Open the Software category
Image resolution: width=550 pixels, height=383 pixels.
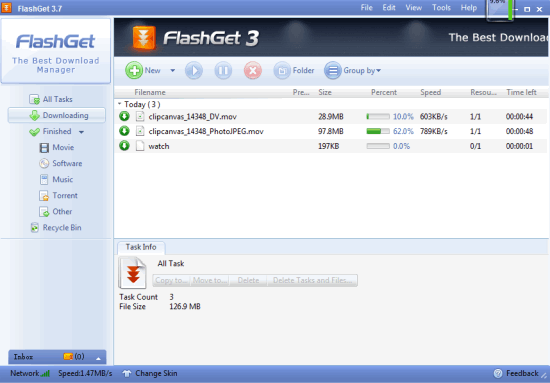click(x=61, y=163)
